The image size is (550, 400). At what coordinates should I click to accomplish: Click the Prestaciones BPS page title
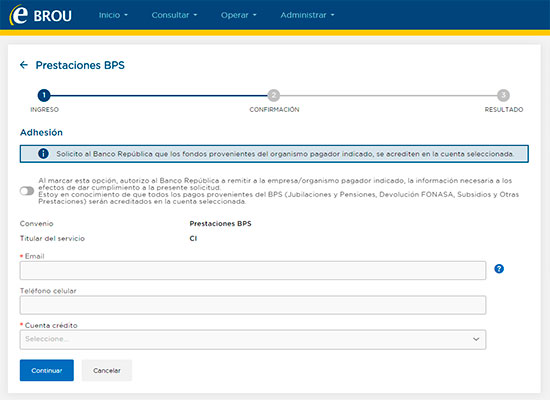click(80, 65)
